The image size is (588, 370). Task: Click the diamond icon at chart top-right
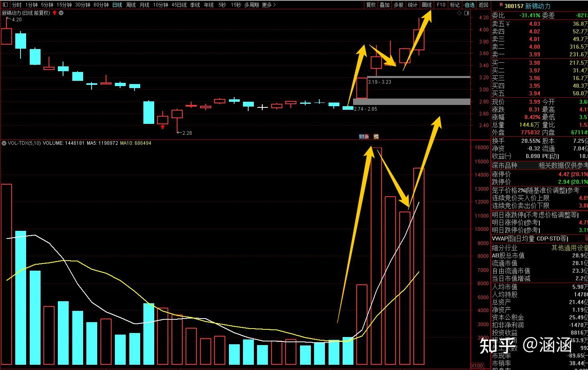click(459, 13)
